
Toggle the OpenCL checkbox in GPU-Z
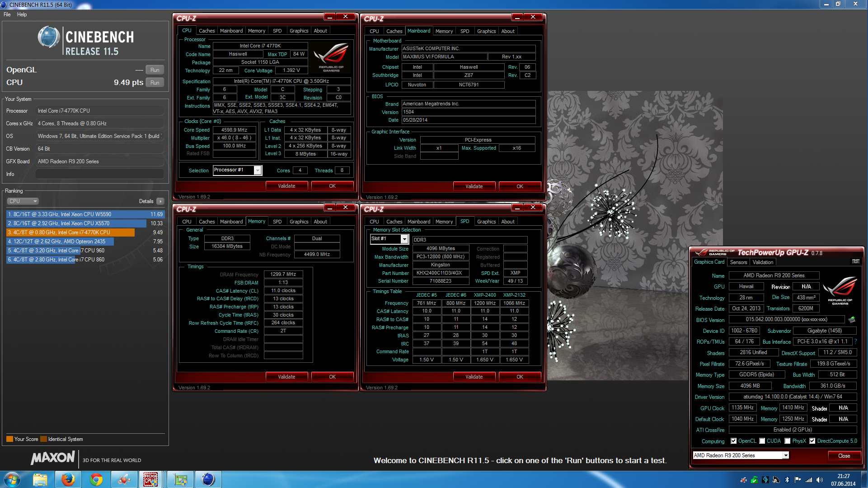point(734,441)
